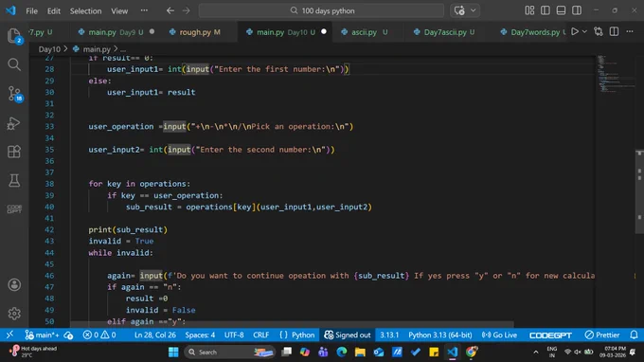The image size is (644, 362).
Task: Open File Explorer from taskbar
Action: (360, 353)
